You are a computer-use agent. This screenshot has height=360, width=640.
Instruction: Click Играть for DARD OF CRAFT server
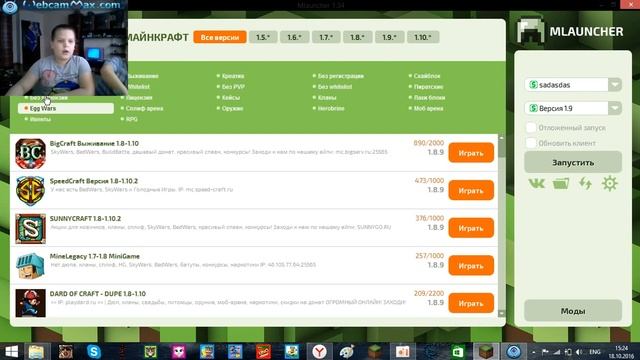[471, 303]
